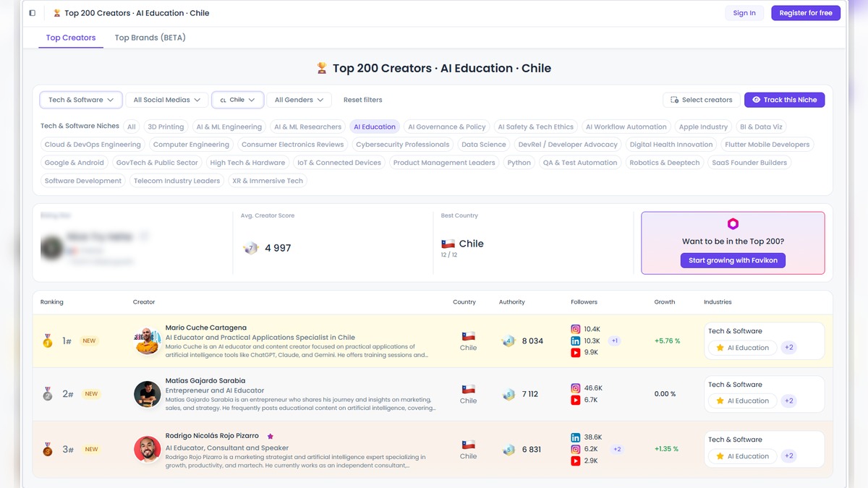The width and height of the screenshot is (868, 488).
Task: Click YouTube icon in Rodrigo Rojo row
Action: [x=576, y=461]
